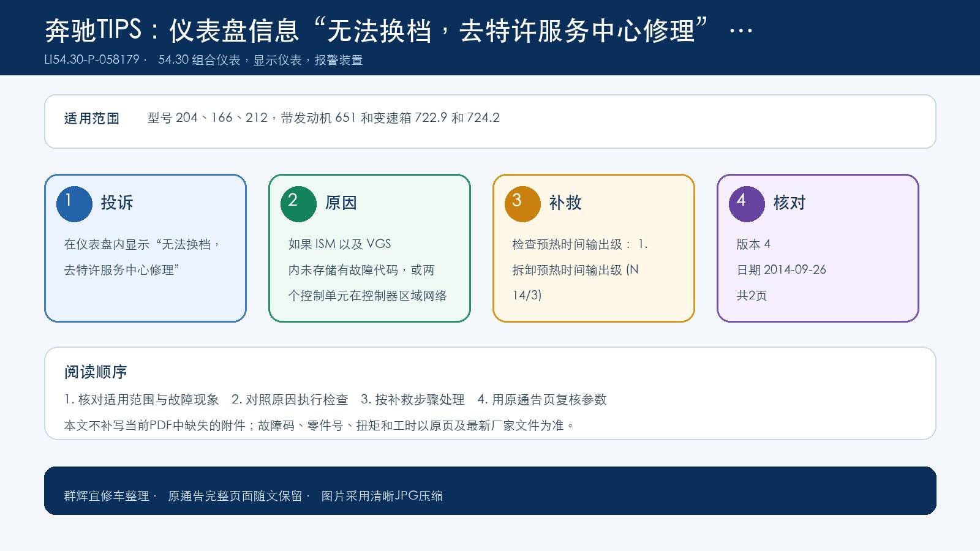Click the text 去特许服务中心修理”

pyautogui.click(x=122, y=270)
